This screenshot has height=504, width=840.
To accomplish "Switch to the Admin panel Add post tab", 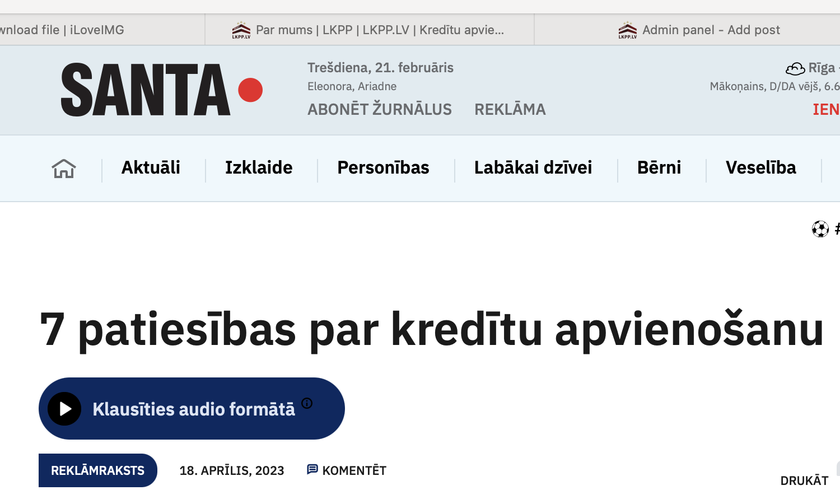I will click(688, 30).
